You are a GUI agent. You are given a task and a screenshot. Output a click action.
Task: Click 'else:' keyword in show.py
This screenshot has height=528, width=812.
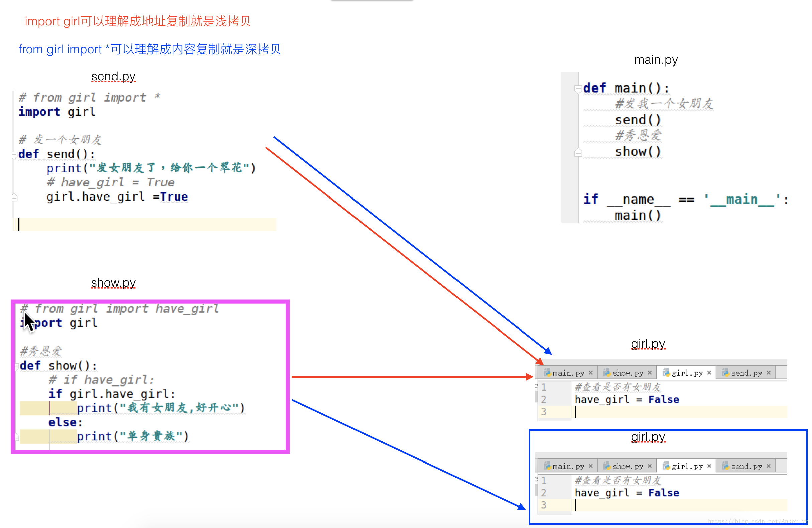tap(65, 422)
